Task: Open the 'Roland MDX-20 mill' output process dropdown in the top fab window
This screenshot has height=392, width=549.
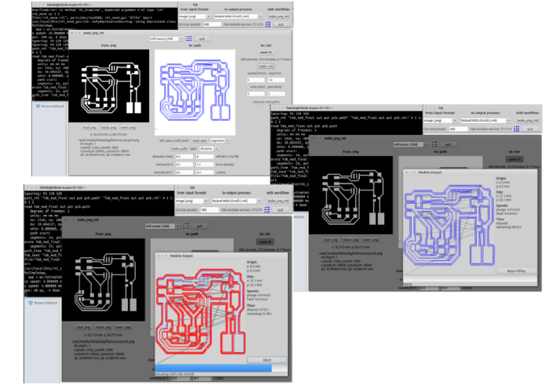Action: 238,16
